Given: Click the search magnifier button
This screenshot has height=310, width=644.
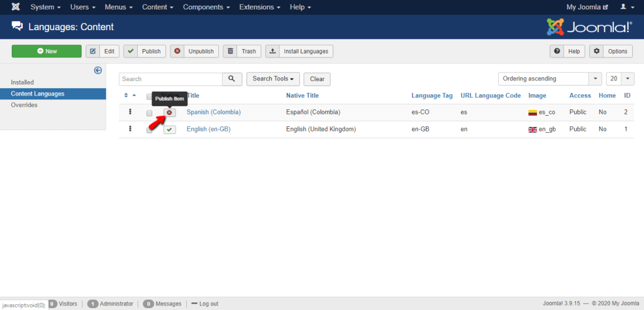Looking at the screenshot, I should [x=232, y=79].
